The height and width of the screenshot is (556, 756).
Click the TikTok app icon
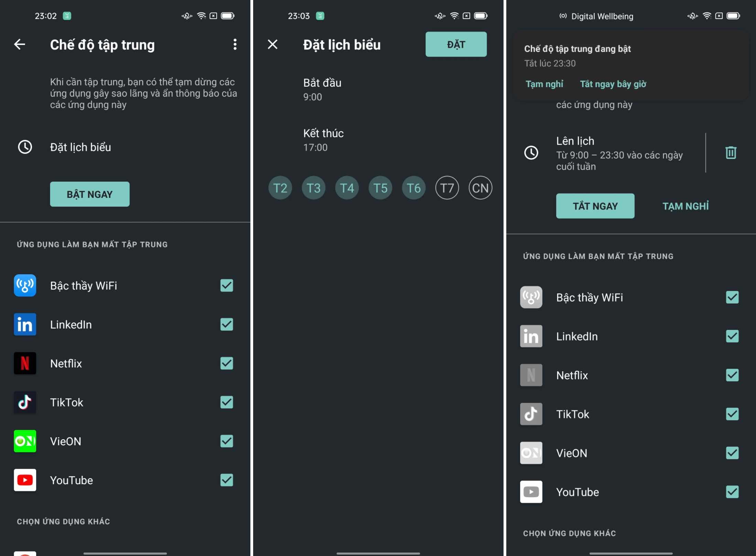(x=25, y=403)
